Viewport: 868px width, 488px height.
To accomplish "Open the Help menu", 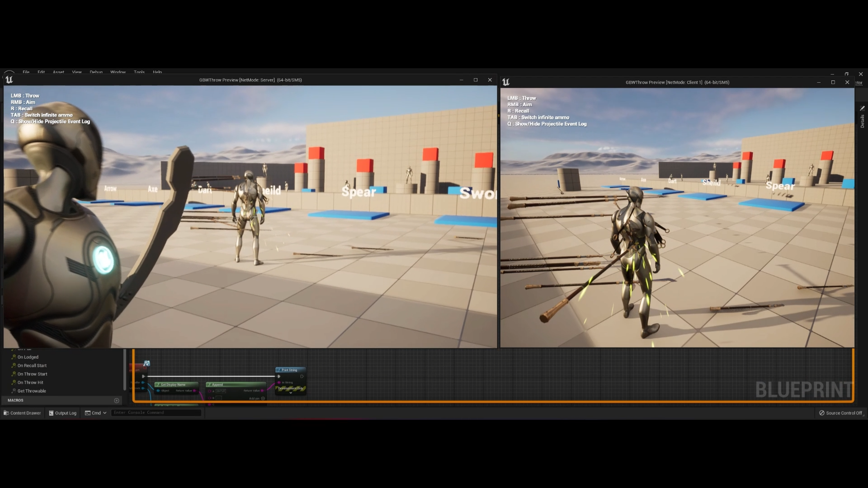I will click(157, 72).
